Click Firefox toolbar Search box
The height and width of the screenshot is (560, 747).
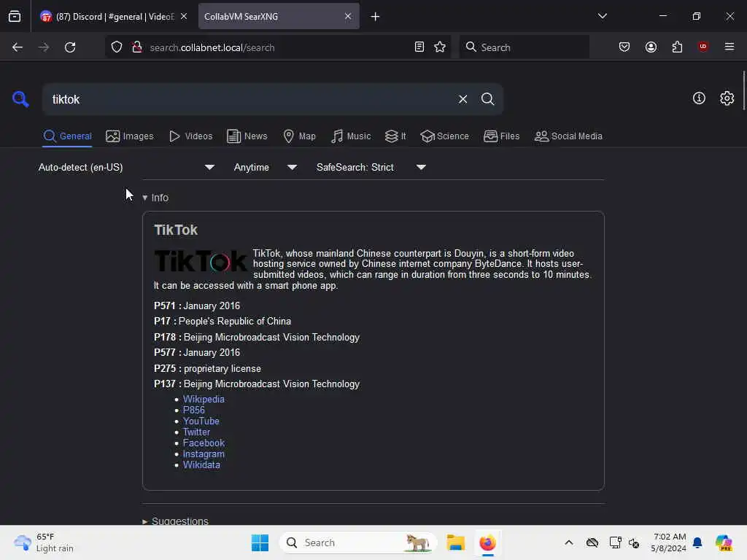point(524,47)
